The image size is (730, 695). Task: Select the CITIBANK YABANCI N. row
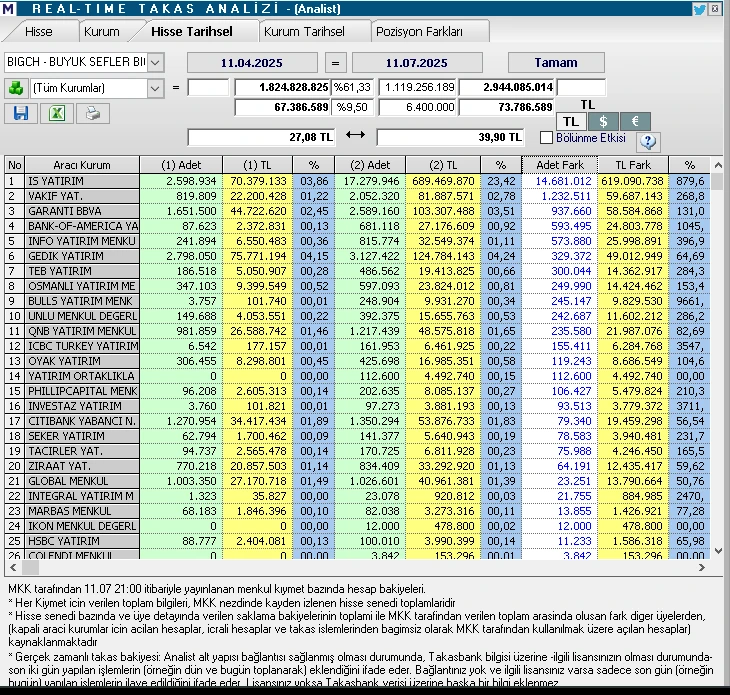(x=358, y=421)
